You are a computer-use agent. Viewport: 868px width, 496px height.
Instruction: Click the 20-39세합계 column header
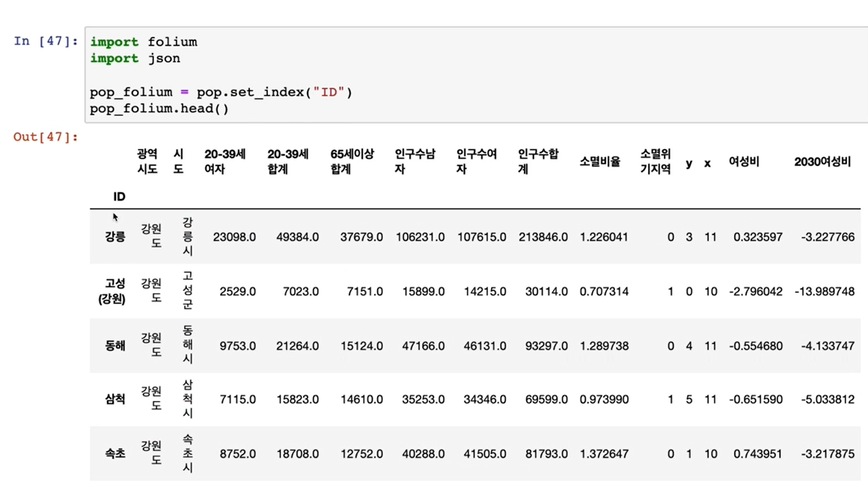[288, 161]
